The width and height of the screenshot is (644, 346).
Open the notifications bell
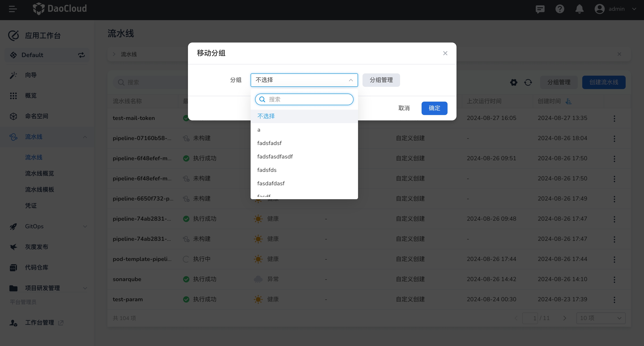point(579,9)
